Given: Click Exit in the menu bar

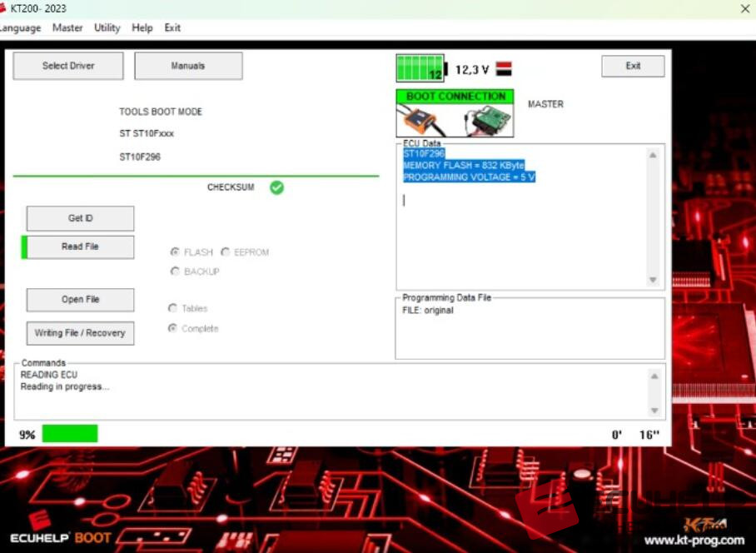Looking at the screenshot, I should (172, 28).
